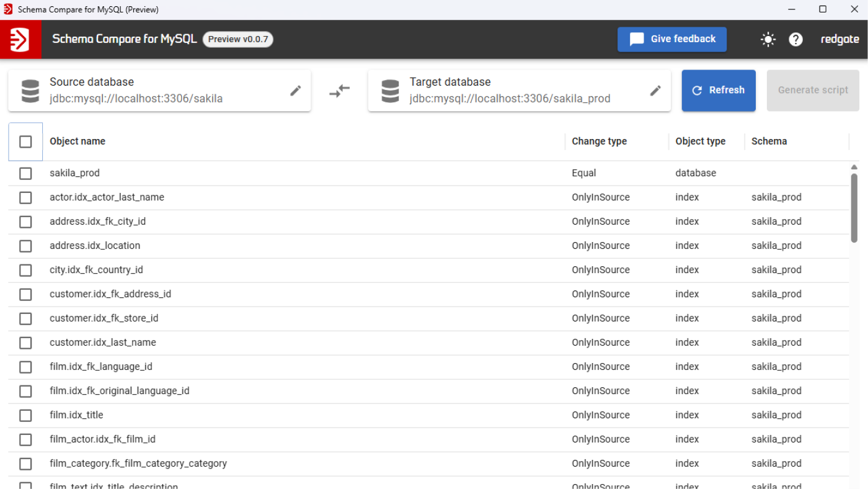Check the sakila_prod database row checkbox

point(25,174)
